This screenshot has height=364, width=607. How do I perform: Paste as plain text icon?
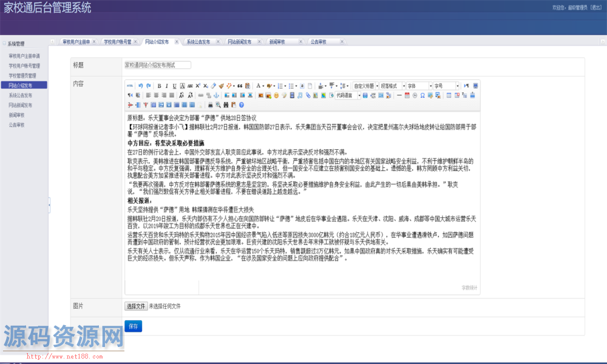pyautogui.click(x=248, y=86)
